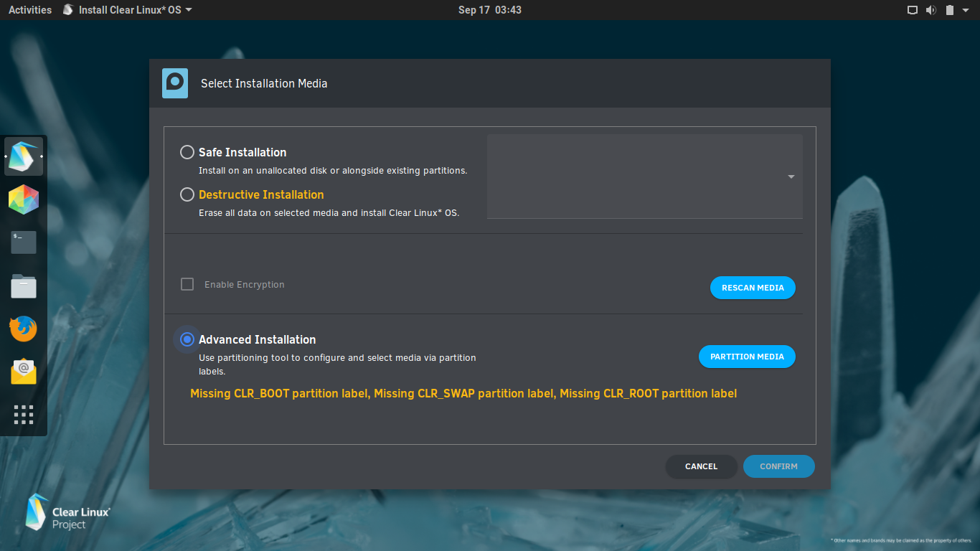Show all applications via the grid icon
The image size is (980, 551).
point(24,415)
